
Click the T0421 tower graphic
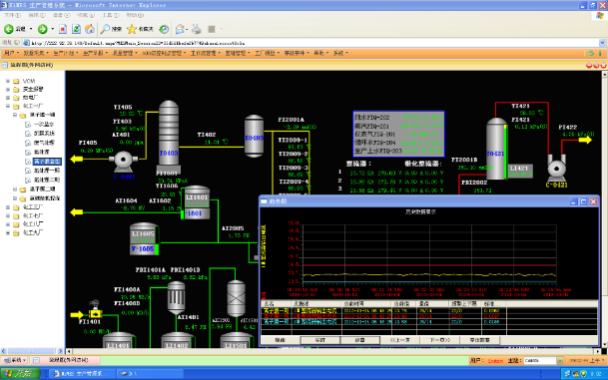pos(496,149)
